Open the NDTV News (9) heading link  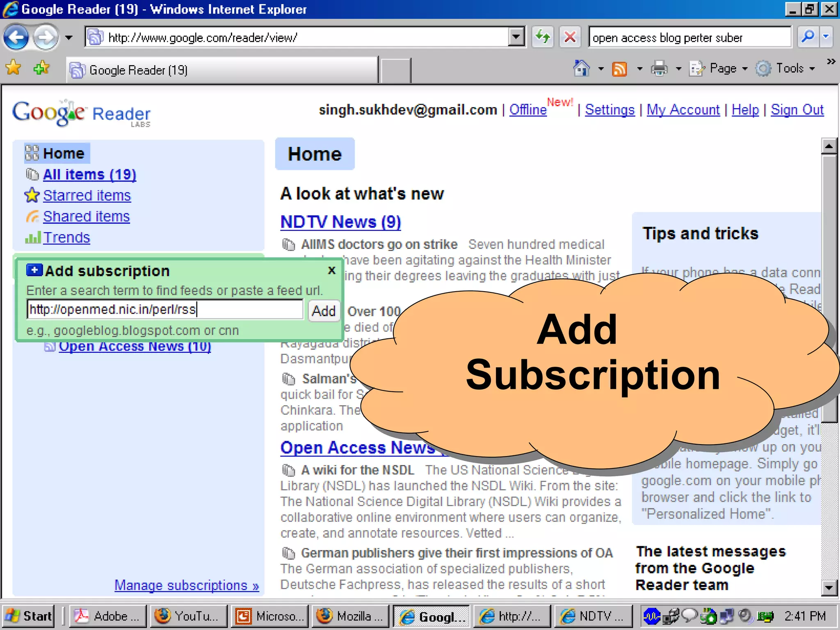click(340, 222)
